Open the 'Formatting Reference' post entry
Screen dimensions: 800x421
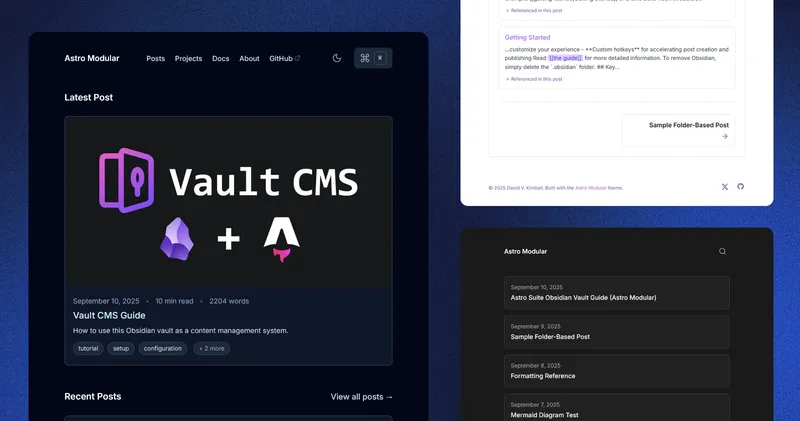coord(543,376)
